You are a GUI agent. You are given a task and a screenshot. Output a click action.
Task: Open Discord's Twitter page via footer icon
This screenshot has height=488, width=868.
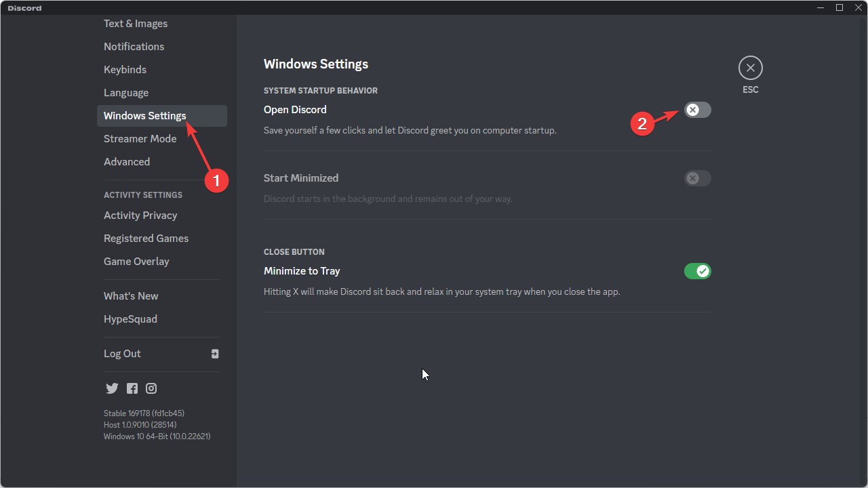coord(112,388)
